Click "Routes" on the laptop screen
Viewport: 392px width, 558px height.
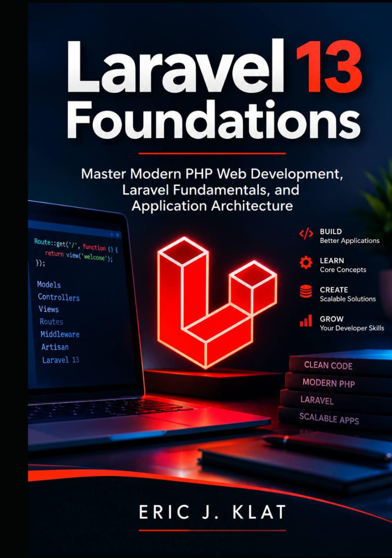pos(51,322)
